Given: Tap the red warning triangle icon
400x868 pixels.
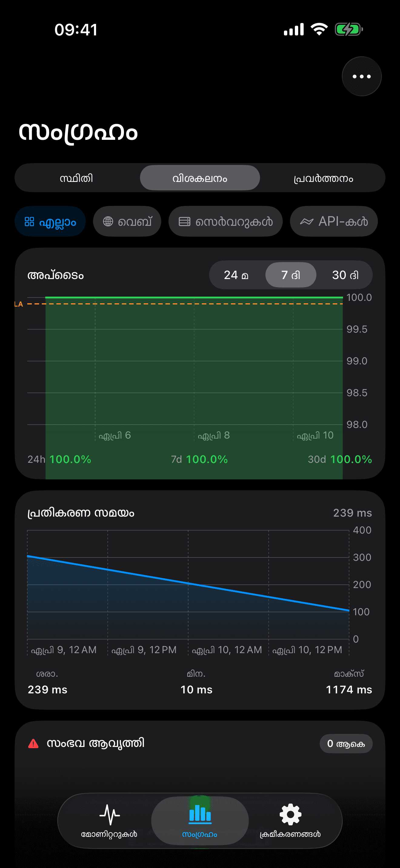Looking at the screenshot, I should pos(33,743).
